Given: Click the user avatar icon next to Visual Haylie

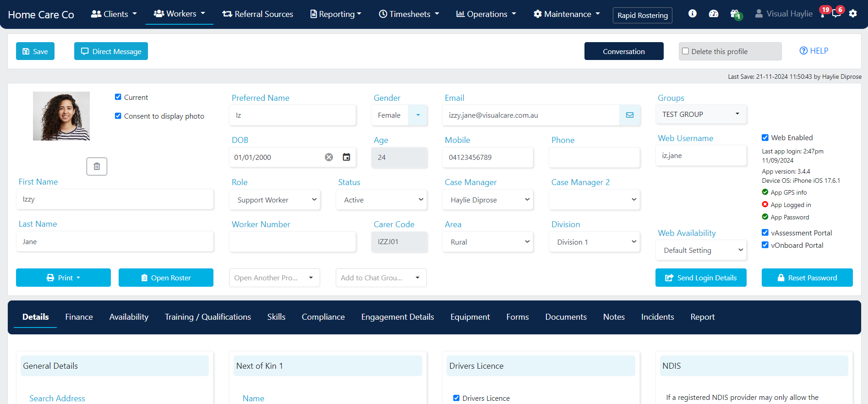Looking at the screenshot, I should (x=759, y=14).
